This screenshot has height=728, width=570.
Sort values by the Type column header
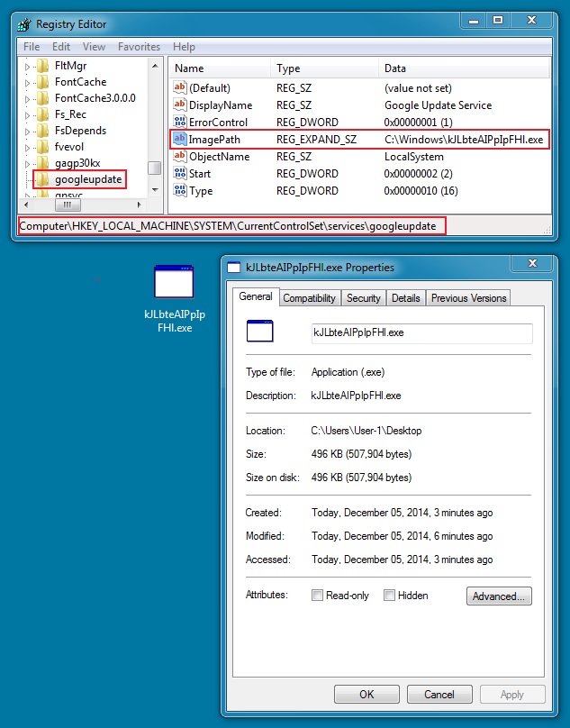click(x=324, y=68)
